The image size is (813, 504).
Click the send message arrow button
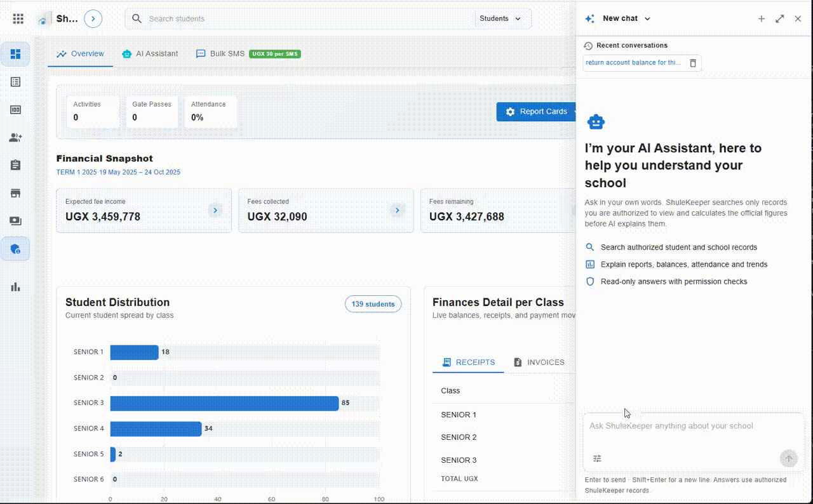click(x=789, y=458)
